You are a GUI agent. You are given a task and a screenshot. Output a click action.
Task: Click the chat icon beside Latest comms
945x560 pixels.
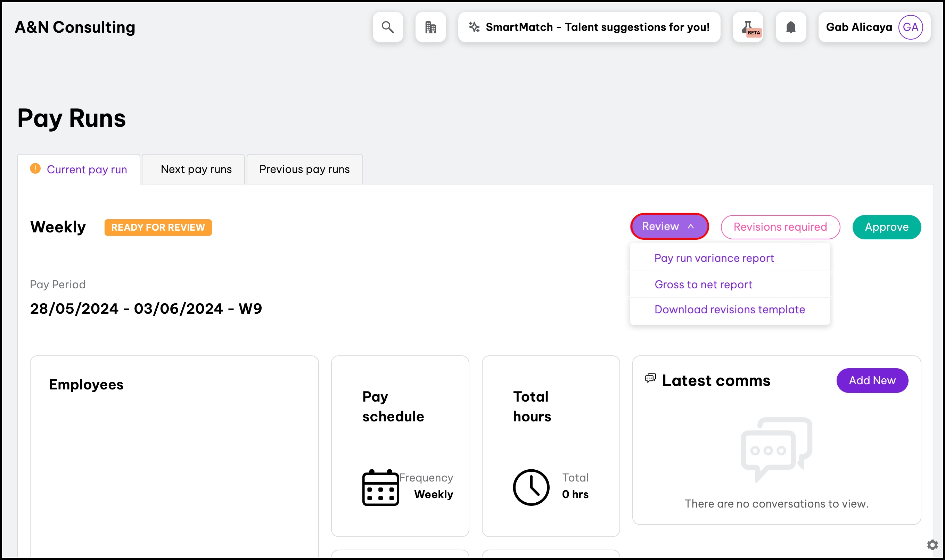[650, 378]
